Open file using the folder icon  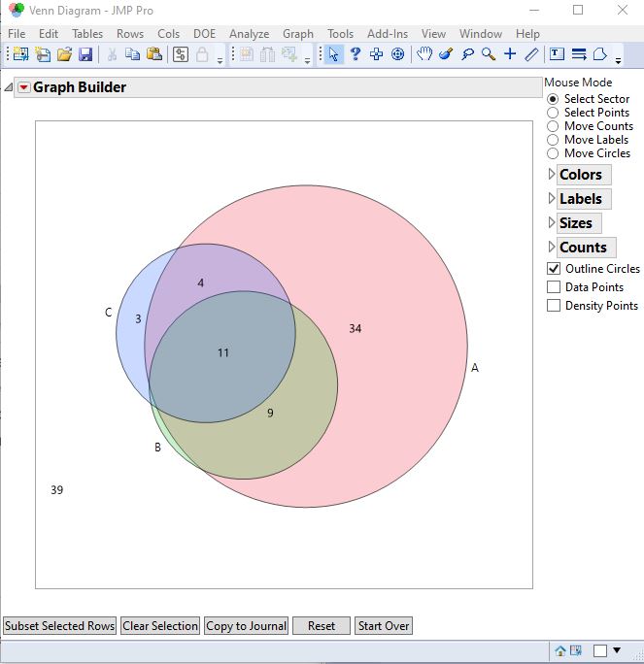[64, 54]
